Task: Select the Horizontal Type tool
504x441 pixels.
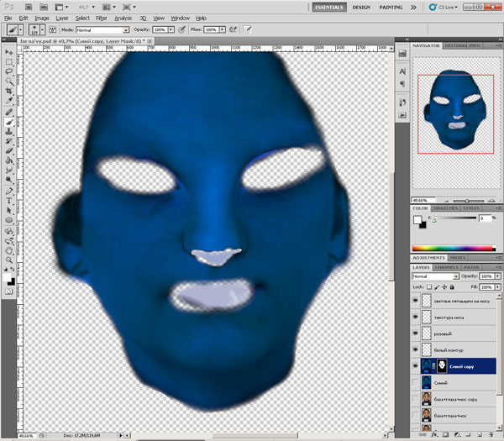Action: tap(8, 200)
